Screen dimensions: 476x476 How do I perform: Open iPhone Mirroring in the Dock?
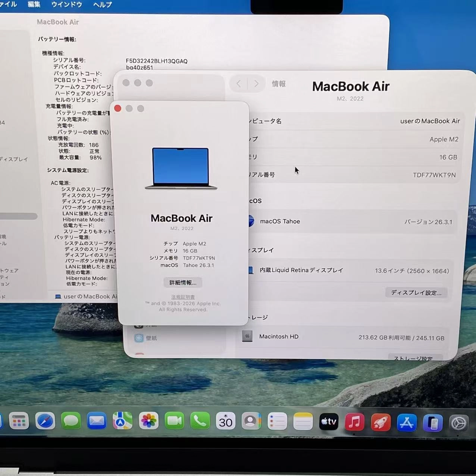[x=433, y=423]
